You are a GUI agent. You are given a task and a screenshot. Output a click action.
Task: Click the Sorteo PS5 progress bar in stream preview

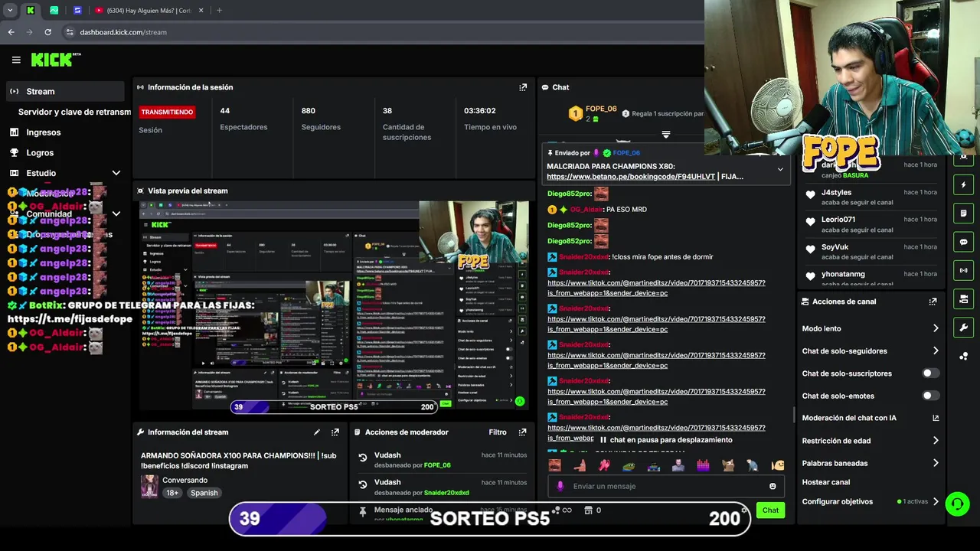pyautogui.click(x=334, y=407)
